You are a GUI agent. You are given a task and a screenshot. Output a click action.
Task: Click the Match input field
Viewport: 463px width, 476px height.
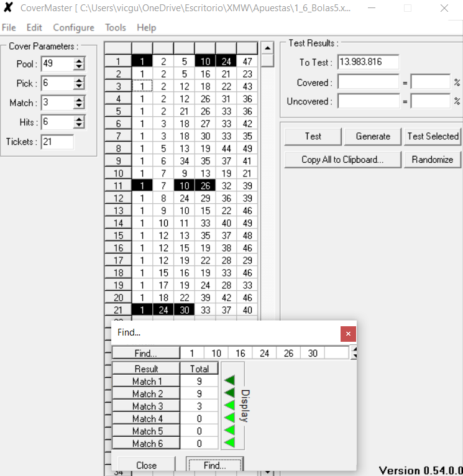coord(57,103)
